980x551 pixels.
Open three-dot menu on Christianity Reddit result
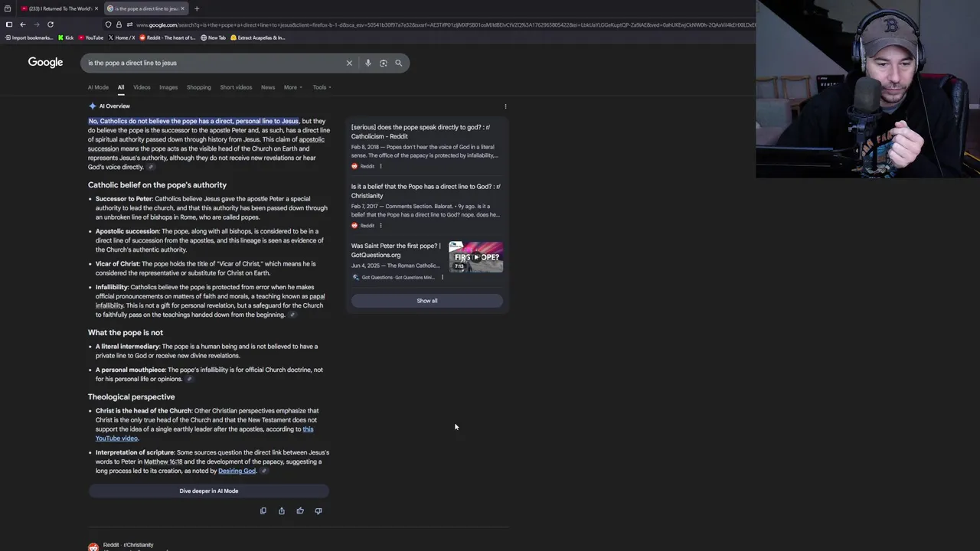click(x=381, y=225)
